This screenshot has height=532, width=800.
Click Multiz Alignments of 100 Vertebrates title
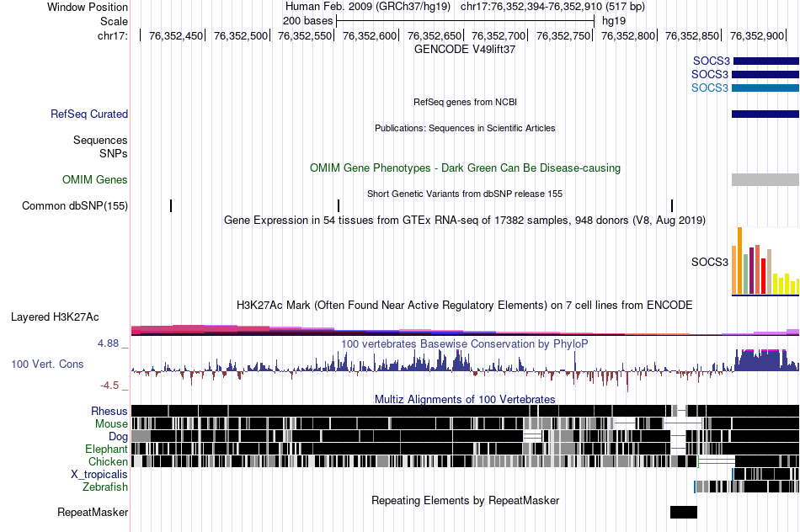[x=465, y=399]
